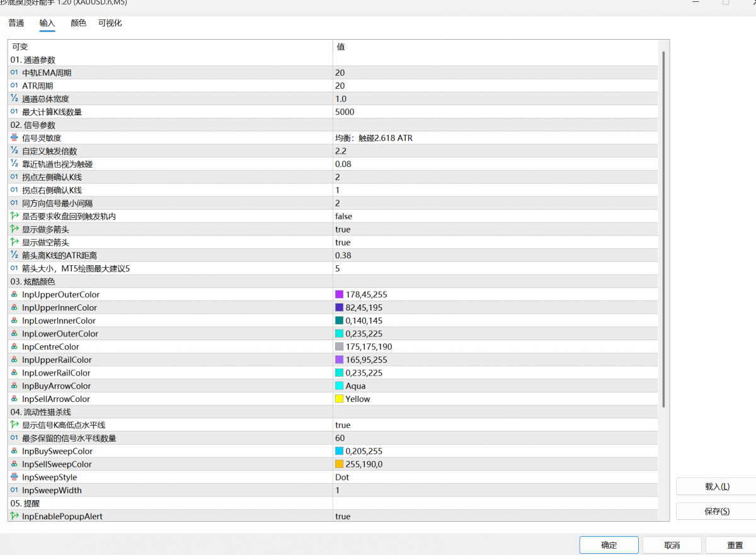
Task: Edit the 中轨EMA周期 value field 20
Action: tap(495, 72)
